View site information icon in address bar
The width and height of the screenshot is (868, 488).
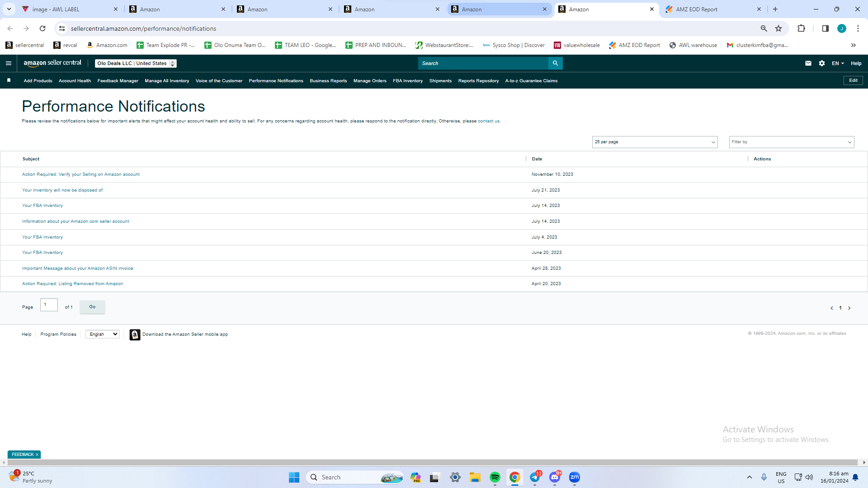62,28
